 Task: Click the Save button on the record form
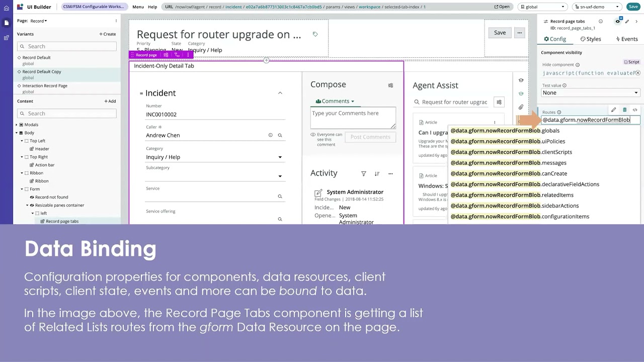[x=500, y=33]
